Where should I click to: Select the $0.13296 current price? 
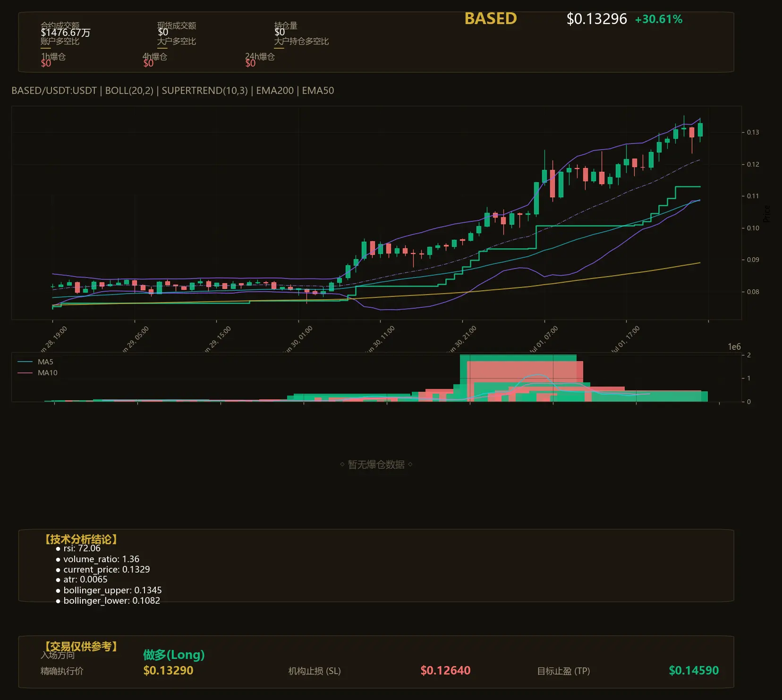tap(597, 19)
